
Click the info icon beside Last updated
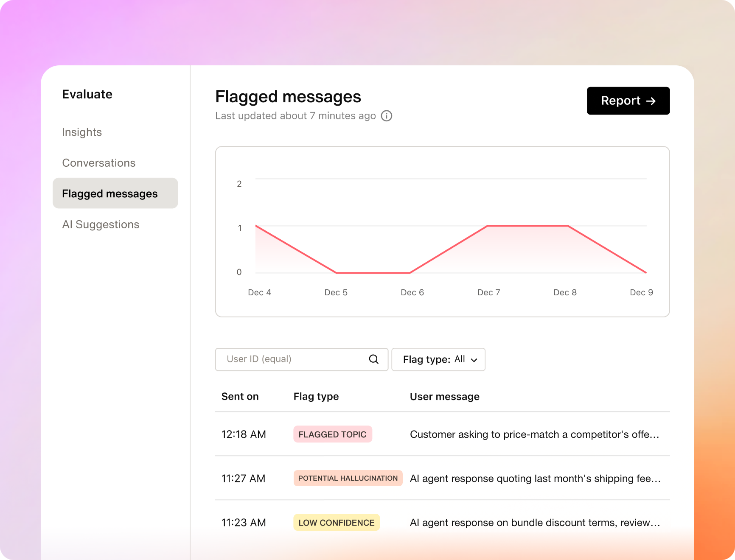(386, 116)
